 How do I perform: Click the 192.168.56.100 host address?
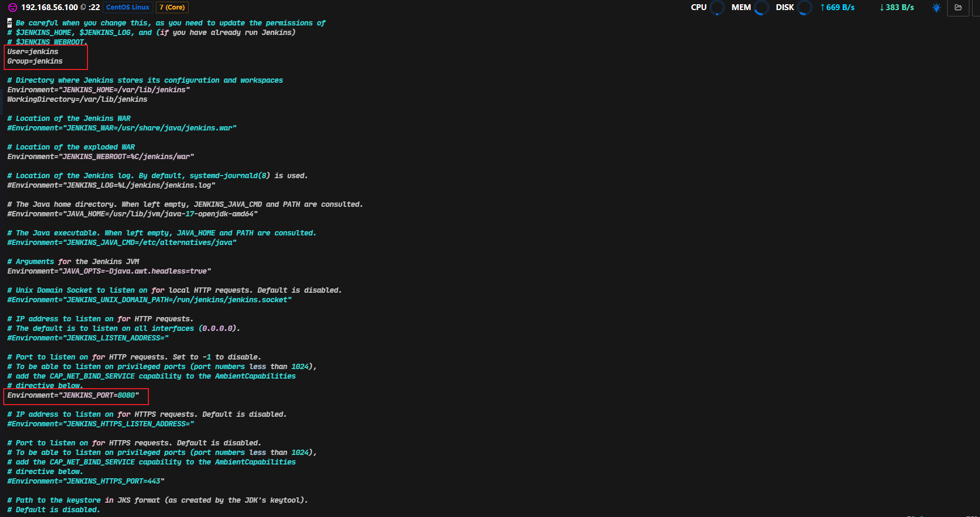click(x=50, y=7)
